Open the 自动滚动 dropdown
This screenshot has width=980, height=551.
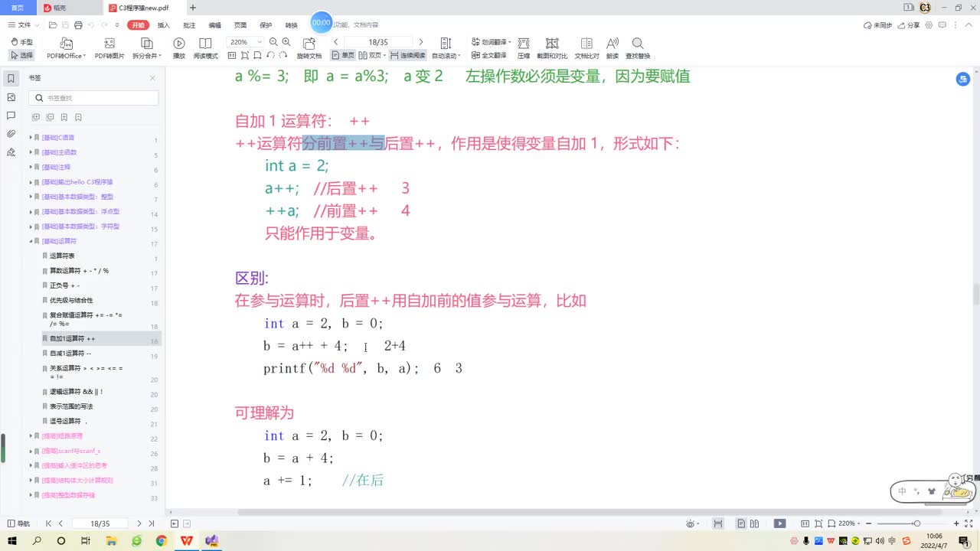pos(446,48)
